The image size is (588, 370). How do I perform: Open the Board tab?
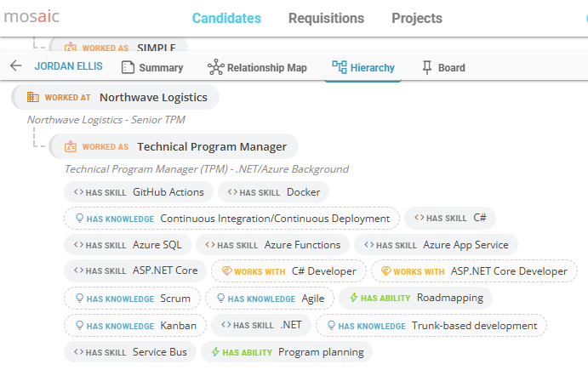443,67
